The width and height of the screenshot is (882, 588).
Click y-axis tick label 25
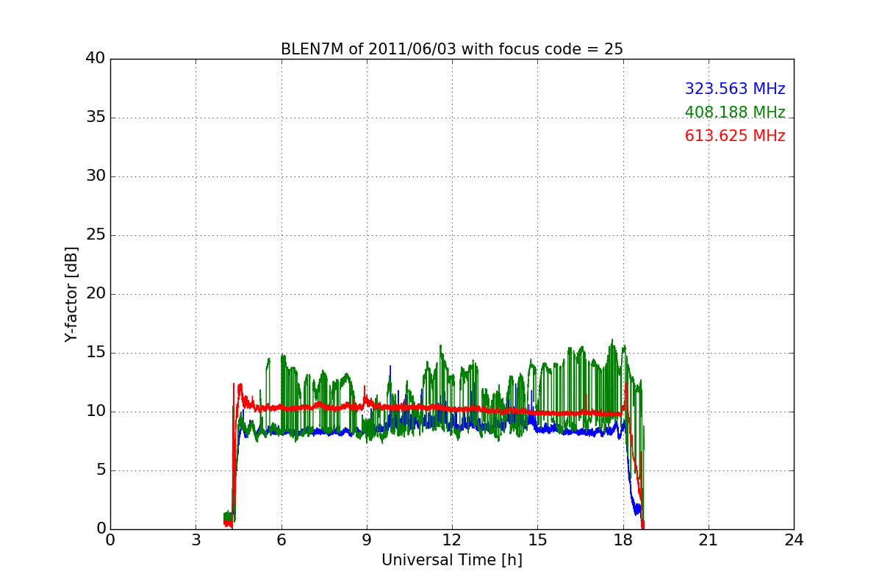(96, 235)
